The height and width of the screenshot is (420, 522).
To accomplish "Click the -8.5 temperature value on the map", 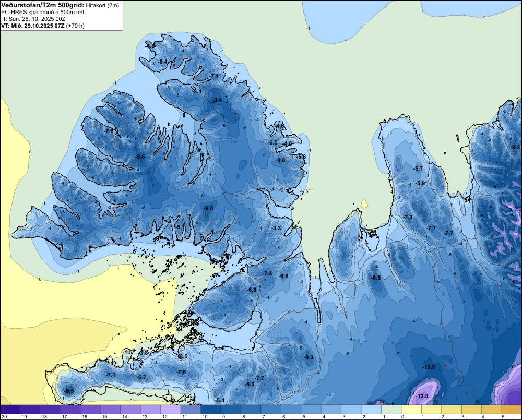I will pyautogui.click(x=376, y=278).
